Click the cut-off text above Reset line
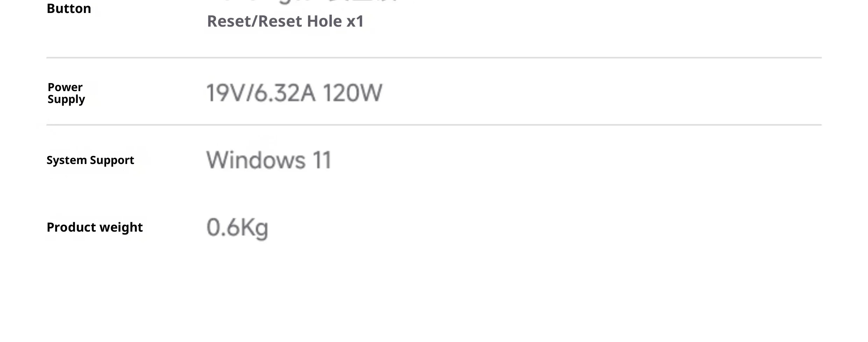868x342 pixels. click(x=308, y=1)
